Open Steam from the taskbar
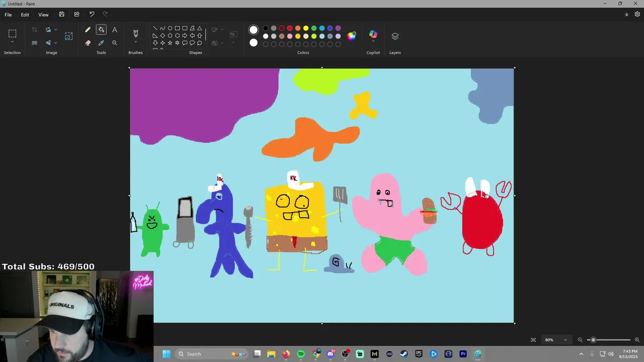This screenshot has height=362, width=644. pos(404,354)
